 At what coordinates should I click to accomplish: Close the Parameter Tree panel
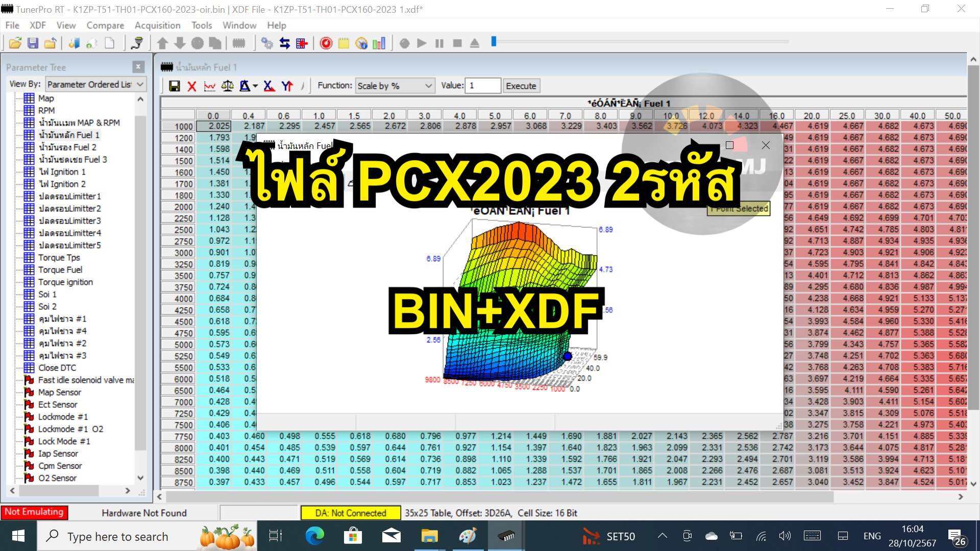[x=138, y=67]
